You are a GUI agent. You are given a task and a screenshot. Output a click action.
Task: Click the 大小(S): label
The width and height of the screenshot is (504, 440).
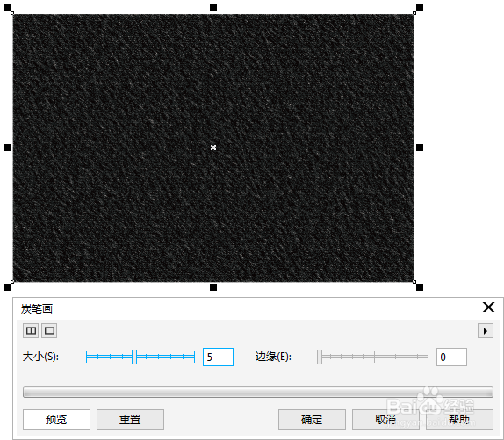click(40, 357)
